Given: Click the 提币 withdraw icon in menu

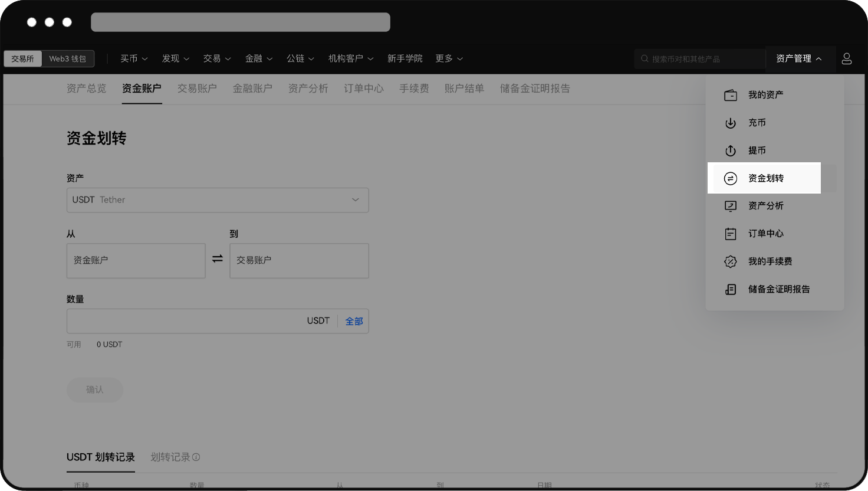Looking at the screenshot, I should 730,150.
